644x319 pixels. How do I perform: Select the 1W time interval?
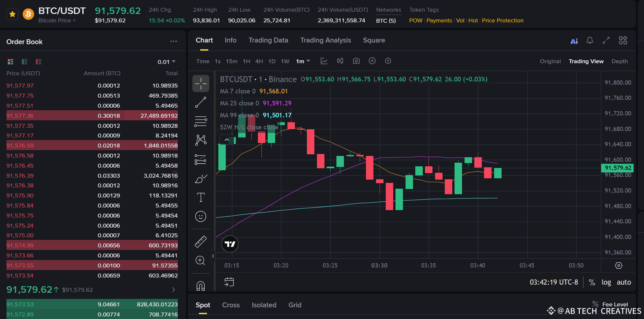click(285, 61)
